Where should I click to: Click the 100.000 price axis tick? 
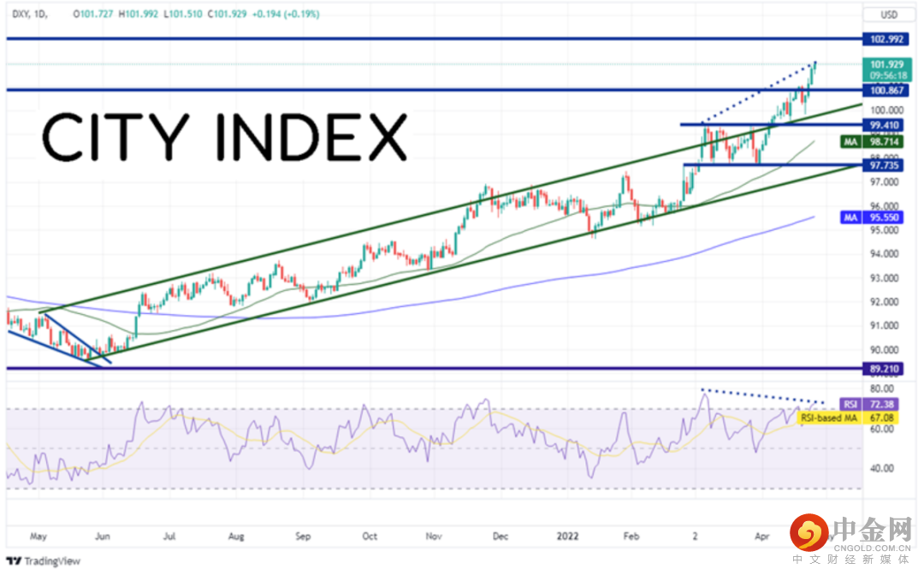(x=886, y=110)
